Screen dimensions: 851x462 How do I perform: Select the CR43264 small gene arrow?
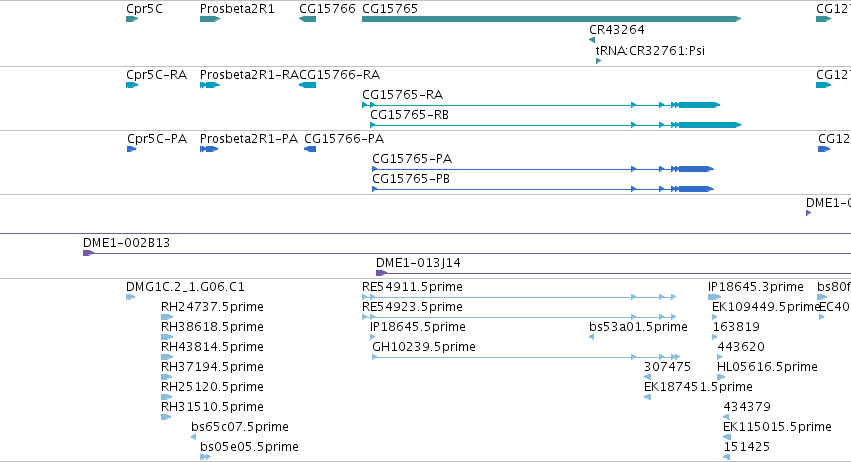pyautogui.click(x=592, y=40)
